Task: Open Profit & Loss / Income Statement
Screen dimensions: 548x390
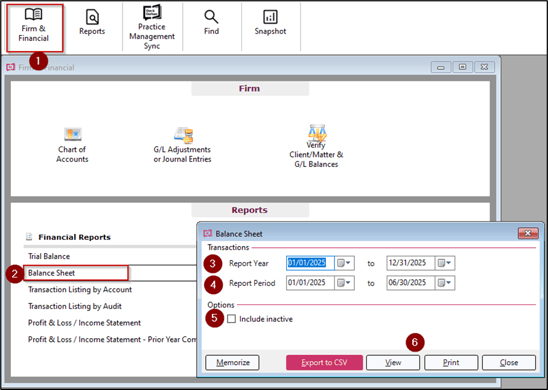Action: tap(84, 323)
